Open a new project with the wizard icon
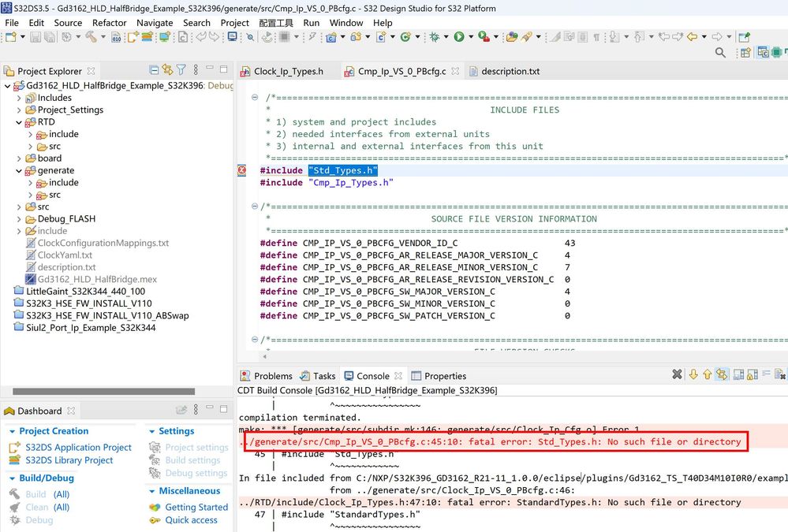The width and height of the screenshot is (788, 532). click(9, 37)
